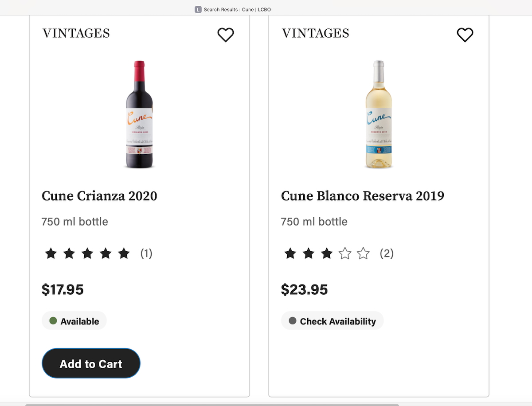This screenshot has height=406, width=532.
Task: Click the fifth star of Cune Crianza rating
Action: tap(124, 254)
